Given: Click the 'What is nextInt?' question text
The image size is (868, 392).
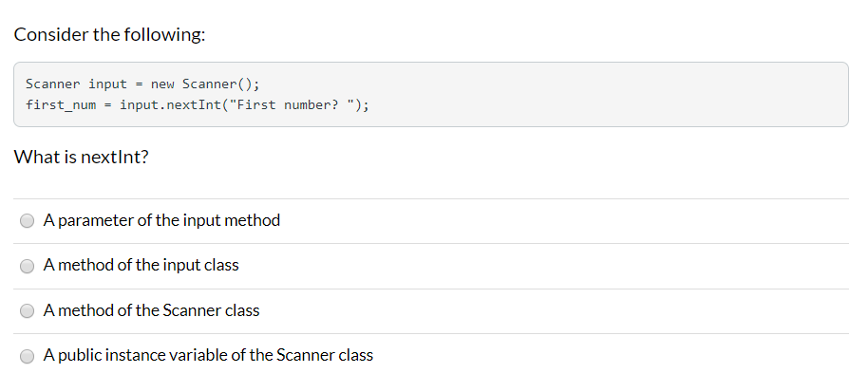Looking at the screenshot, I should 82,157.
